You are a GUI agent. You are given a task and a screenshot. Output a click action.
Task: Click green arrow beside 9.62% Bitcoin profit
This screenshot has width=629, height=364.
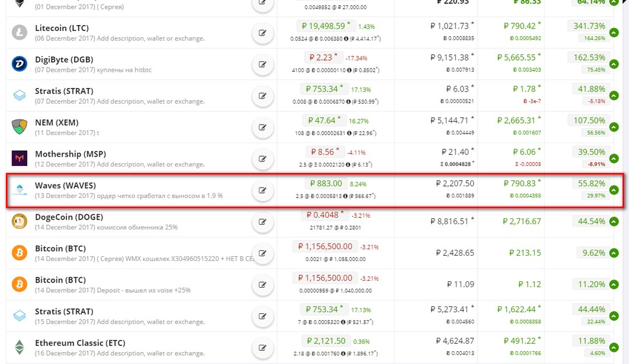click(614, 253)
